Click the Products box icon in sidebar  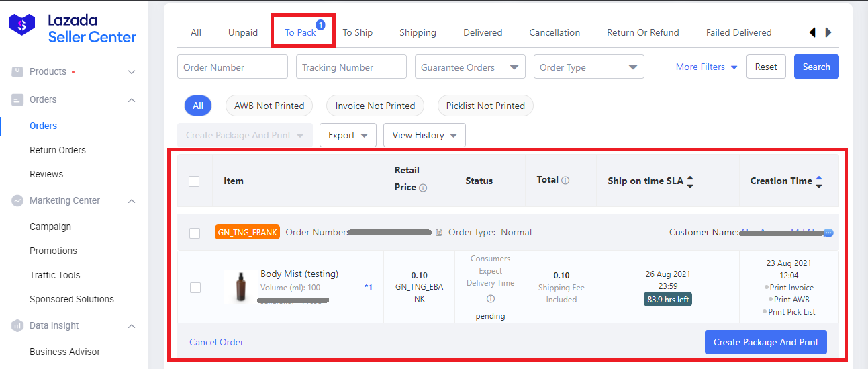coord(17,71)
